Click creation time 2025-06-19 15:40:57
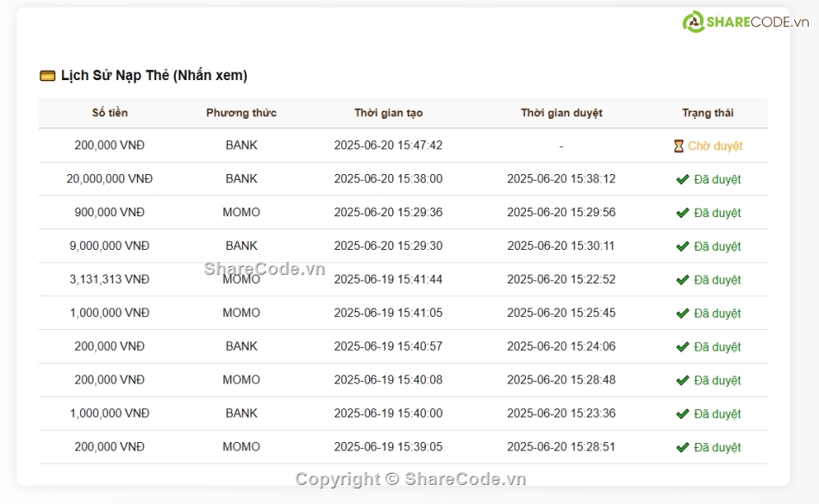Viewport: 819px width, 504px height. [388, 346]
